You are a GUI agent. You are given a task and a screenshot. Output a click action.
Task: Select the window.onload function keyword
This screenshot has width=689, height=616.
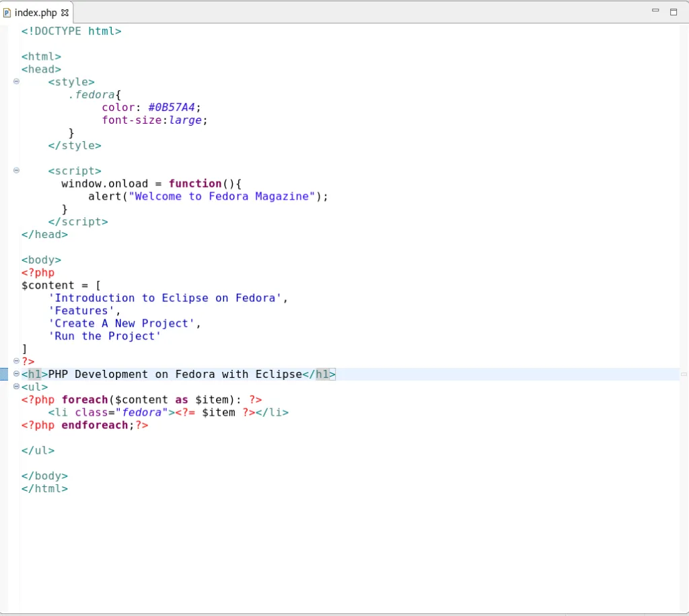(x=195, y=183)
